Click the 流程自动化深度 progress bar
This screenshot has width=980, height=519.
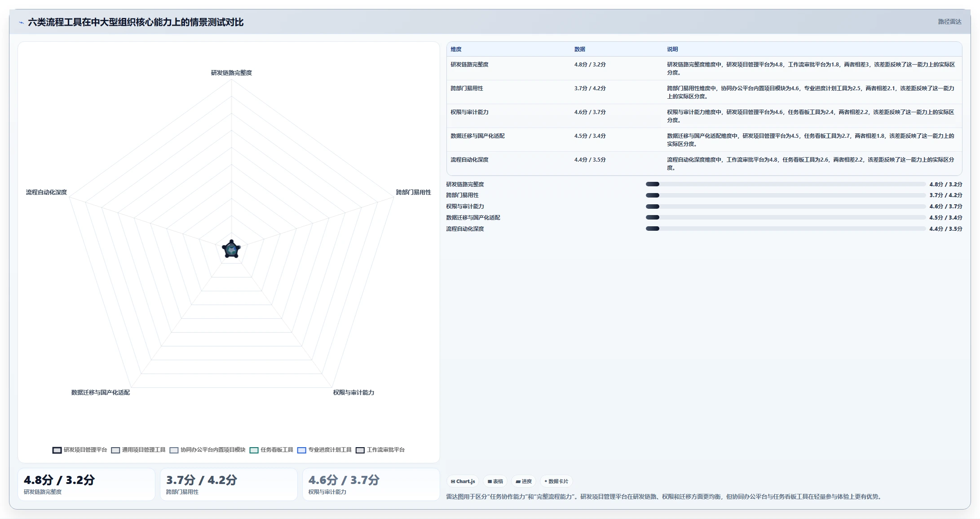[786, 229]
